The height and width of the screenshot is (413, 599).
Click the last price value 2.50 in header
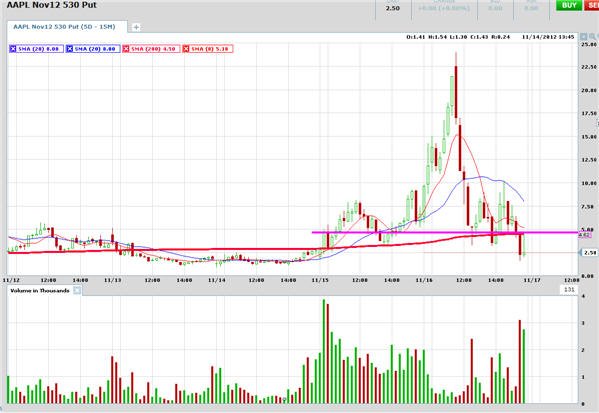coord(393,8)
